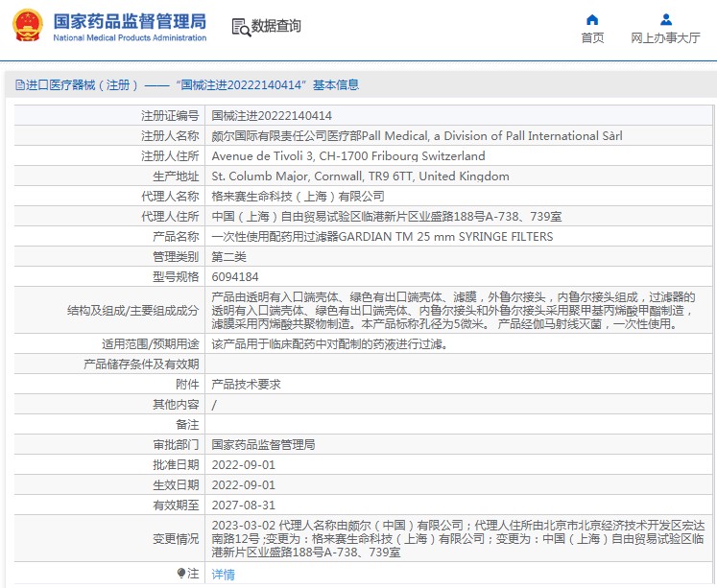Click the 其他内容 row label
Screen dimensions: 717x588
176,405
